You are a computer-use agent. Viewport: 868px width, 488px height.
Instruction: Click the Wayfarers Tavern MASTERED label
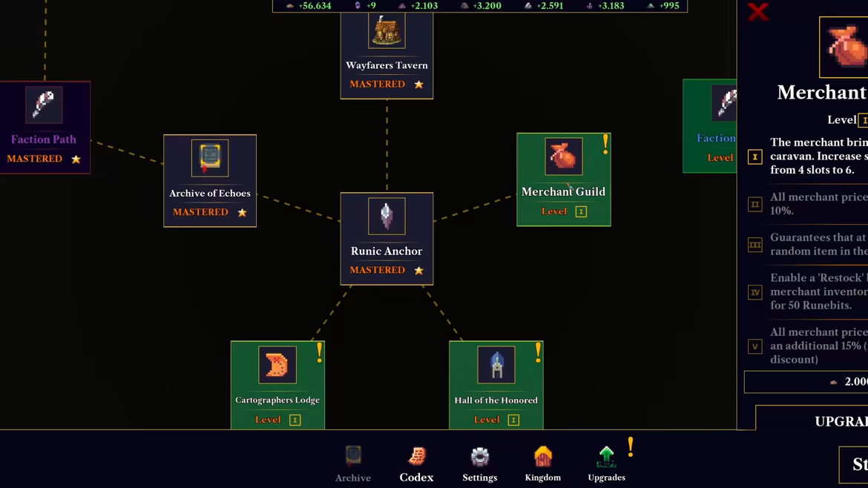[378, 84]
